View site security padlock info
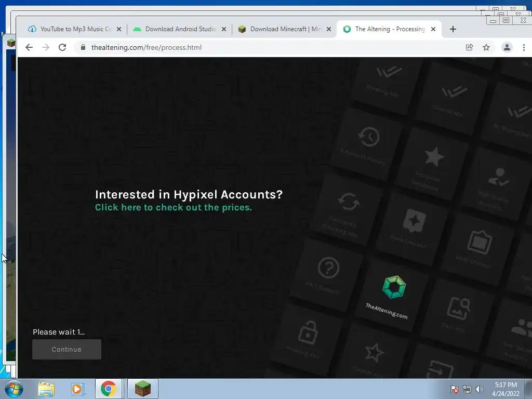 click(x=83, y=47)
